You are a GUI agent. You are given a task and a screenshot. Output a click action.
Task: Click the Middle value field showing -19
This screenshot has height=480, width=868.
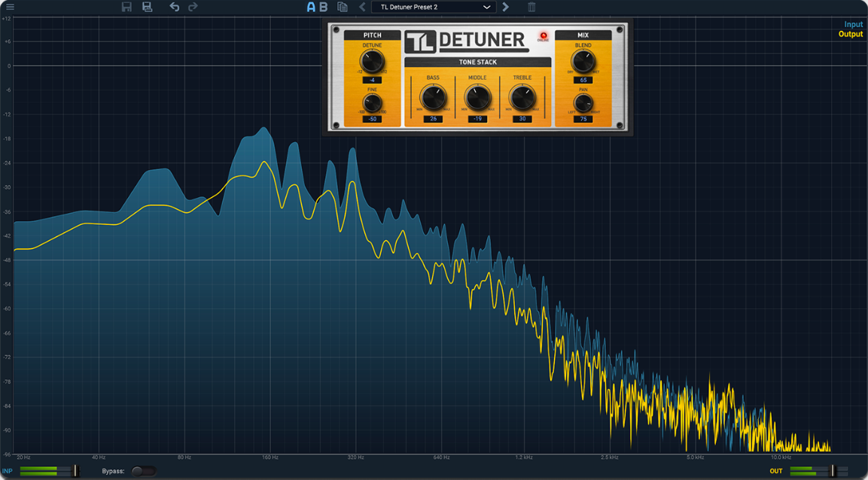pyautogui.click(x=477, y=119)
